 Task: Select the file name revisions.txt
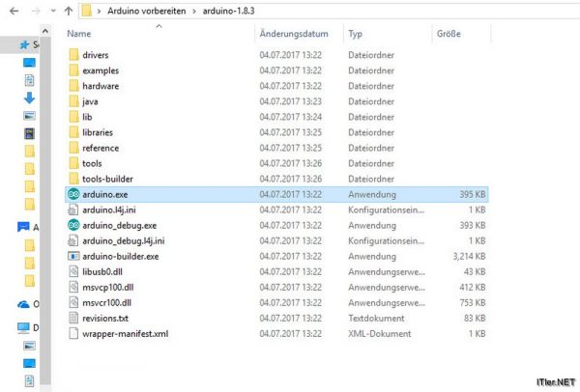105,318
